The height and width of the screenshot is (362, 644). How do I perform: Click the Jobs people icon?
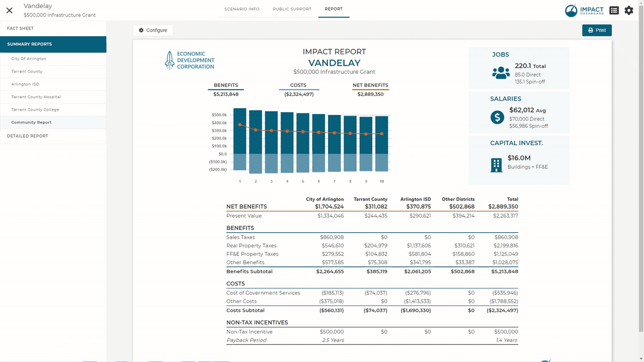click(501, 73)
